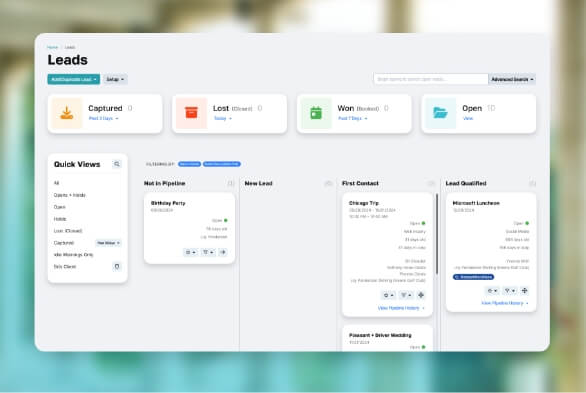This screenshot has width=586, height=393.
Task: Select the Open quick view
Action: (x=59, y=207)
